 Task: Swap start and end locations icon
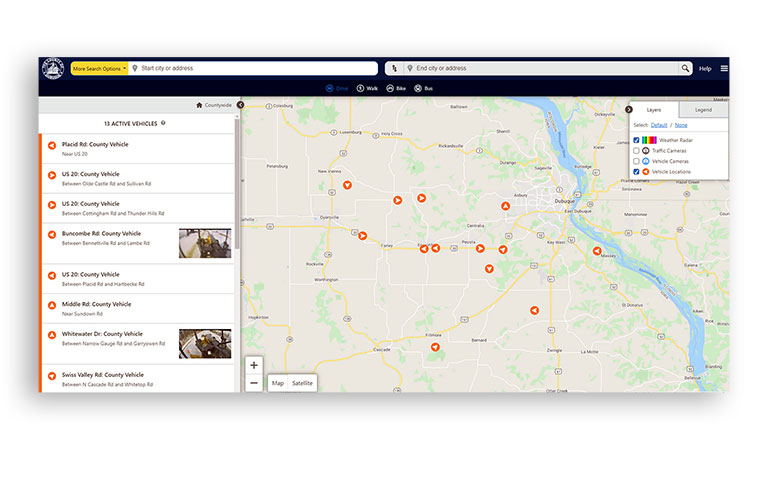pyautogui.click(x=394, y=68)
